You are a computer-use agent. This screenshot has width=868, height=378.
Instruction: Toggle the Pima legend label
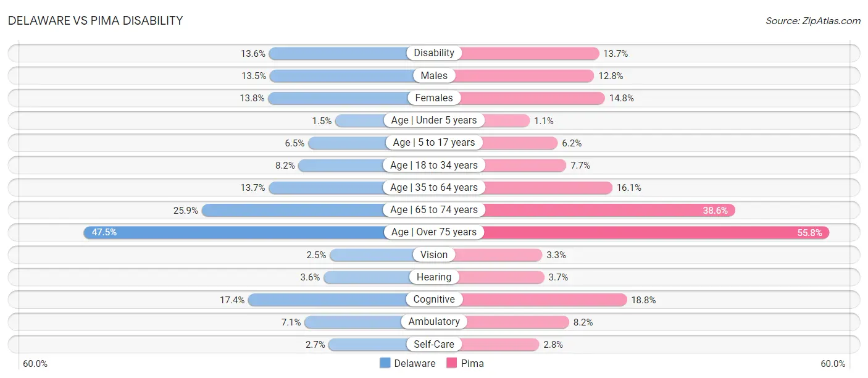pyautogui.click(x=472, y=363)
